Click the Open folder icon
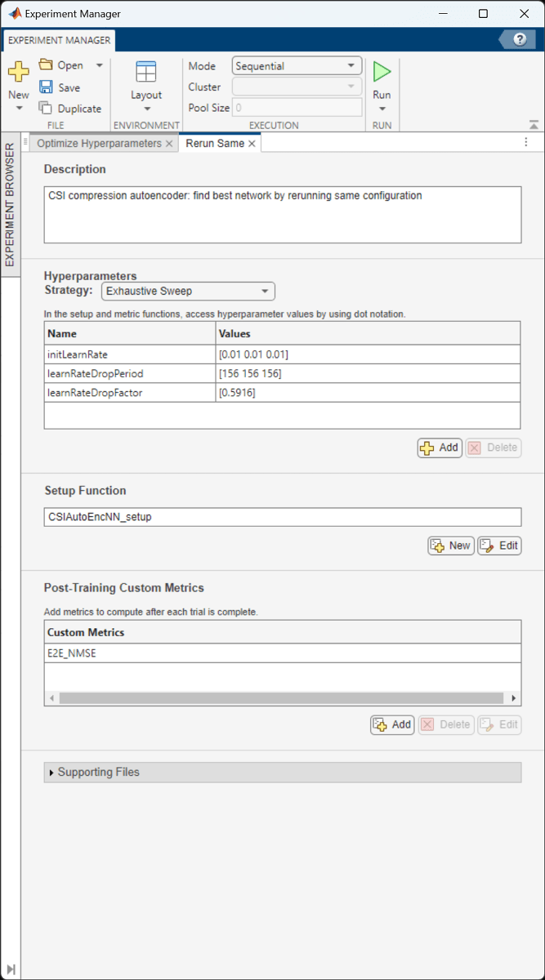Image resolution: width=545 pixels, height=980 pixels. tap(47, 65)
